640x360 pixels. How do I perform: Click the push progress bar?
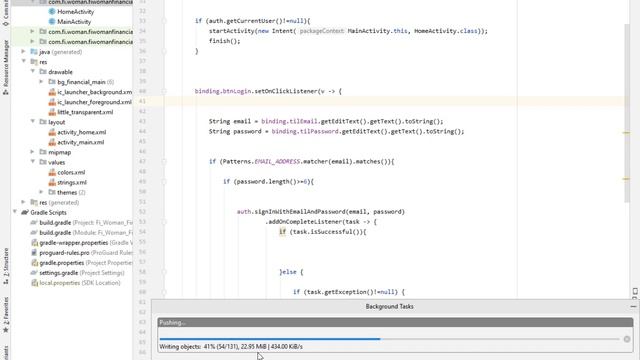pyautogui.click(x=389, y=339)
